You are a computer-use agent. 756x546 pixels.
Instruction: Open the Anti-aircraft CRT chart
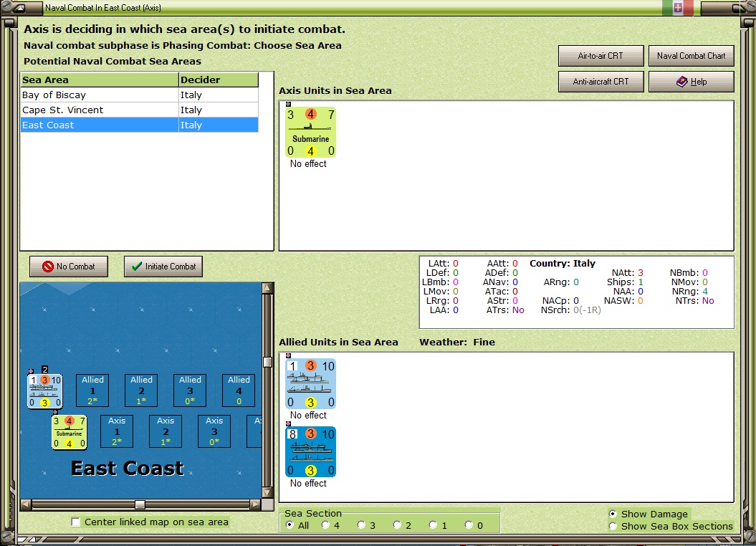(x=601, y=82)
